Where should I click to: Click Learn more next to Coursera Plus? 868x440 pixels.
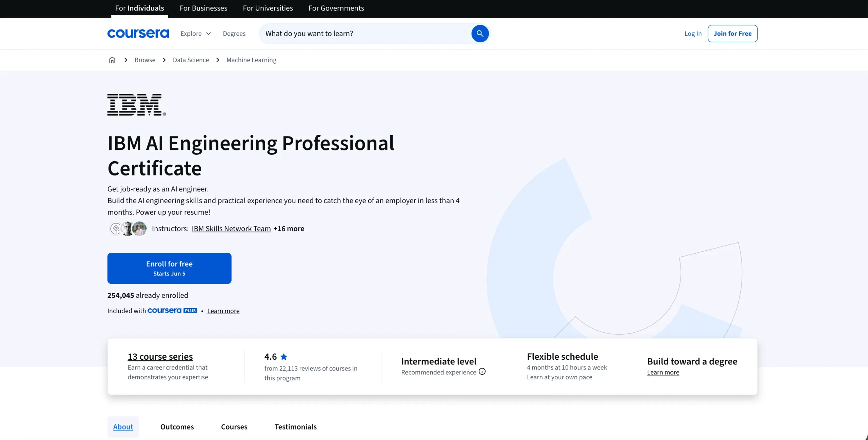tap(223, 311)
